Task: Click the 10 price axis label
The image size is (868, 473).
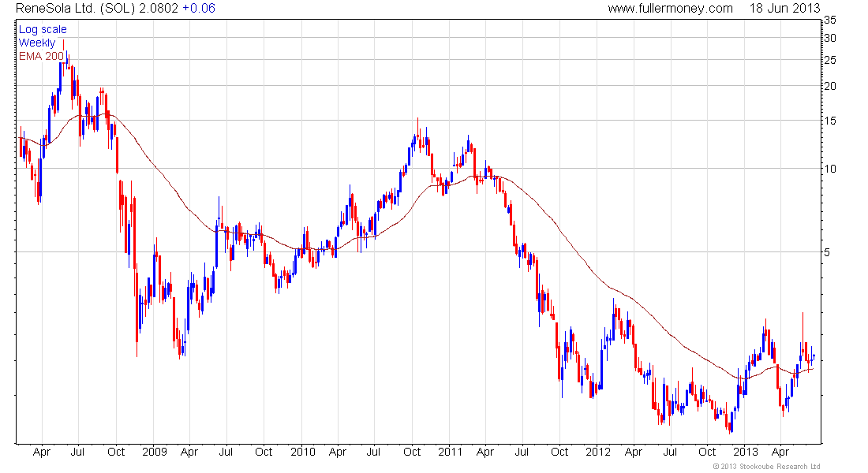Action: point(830,169)
